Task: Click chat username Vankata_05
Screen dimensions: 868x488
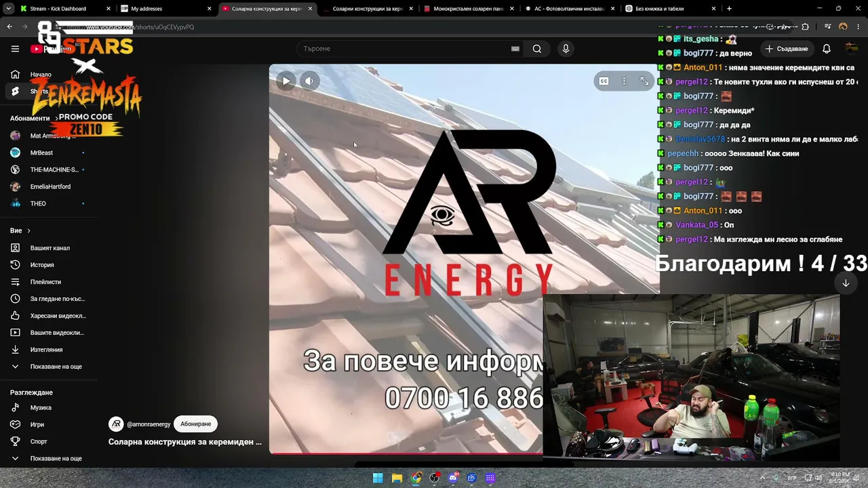Action: pos(696,225)
